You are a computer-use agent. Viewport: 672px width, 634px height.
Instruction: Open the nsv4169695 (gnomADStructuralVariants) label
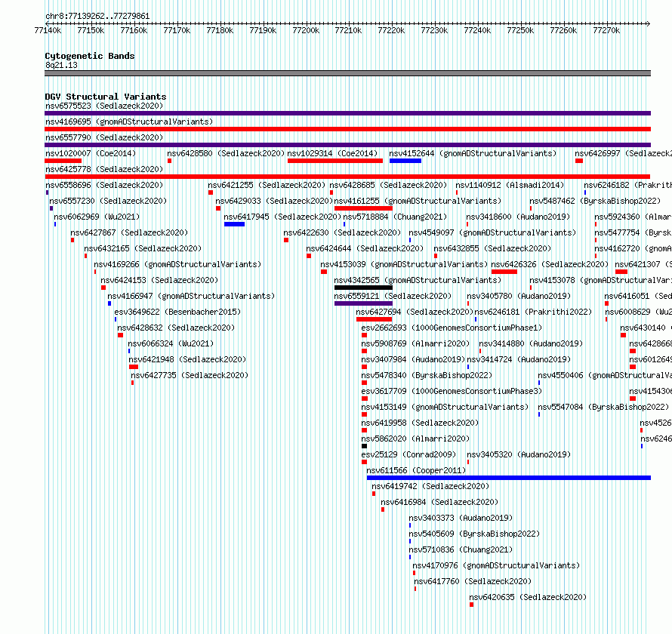click(129, 122)
